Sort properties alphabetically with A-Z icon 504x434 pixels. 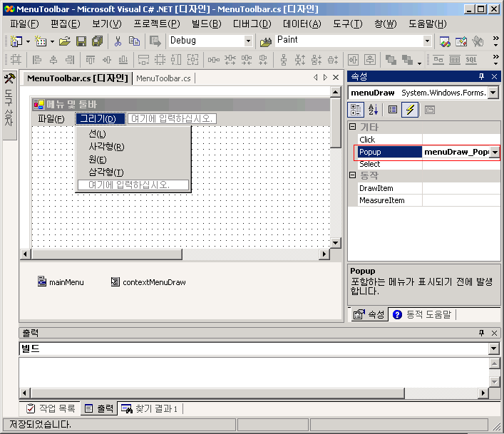pos(373,110)
